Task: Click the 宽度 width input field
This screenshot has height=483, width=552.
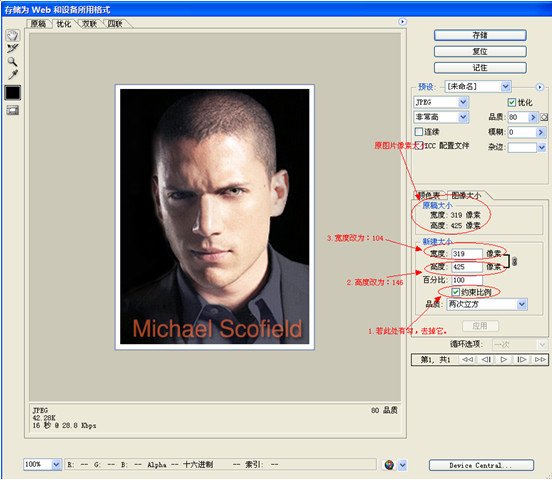Action: click(x=467, y=254)
